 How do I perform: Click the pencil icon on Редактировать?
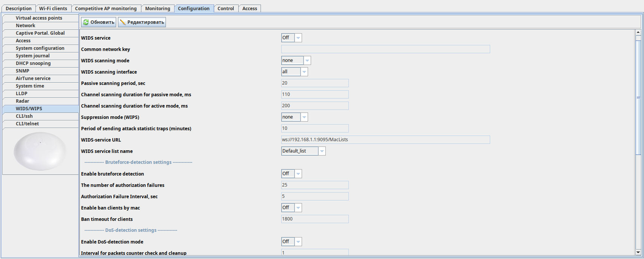123,22
